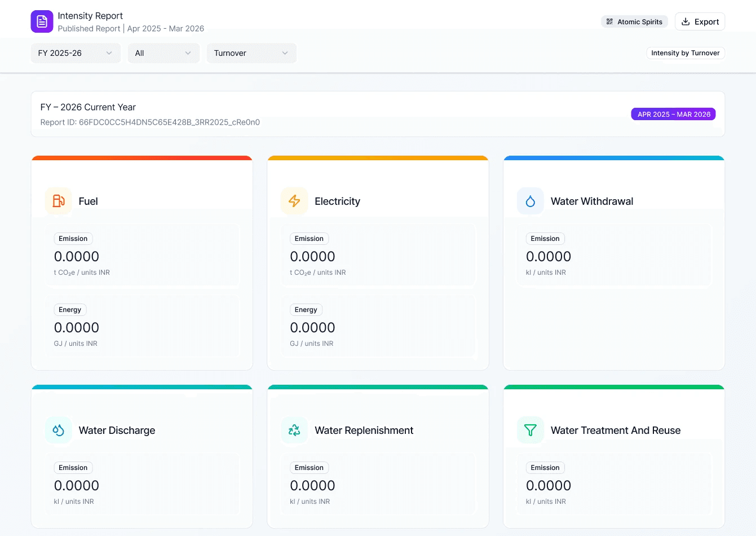Click the Water Discharge droplets icon

pos(59,430)
